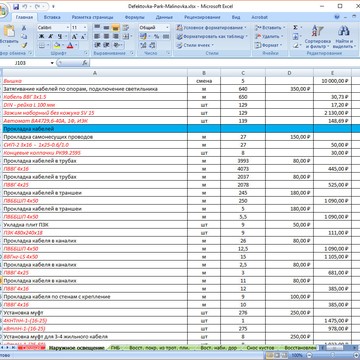Toggle italic (К) formatting
This screenshot has height=360, width=360.
pyautogui.click(x=50, y=37)
